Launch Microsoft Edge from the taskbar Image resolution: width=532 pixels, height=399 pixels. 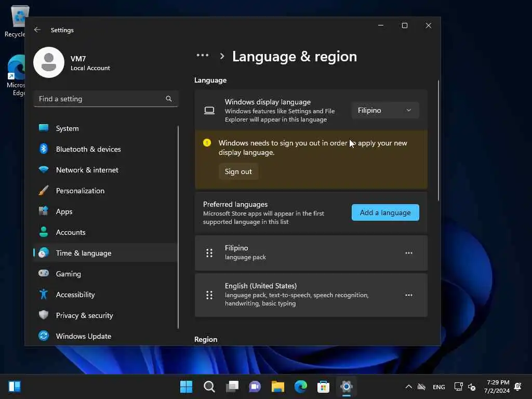[x=301, y=387]
